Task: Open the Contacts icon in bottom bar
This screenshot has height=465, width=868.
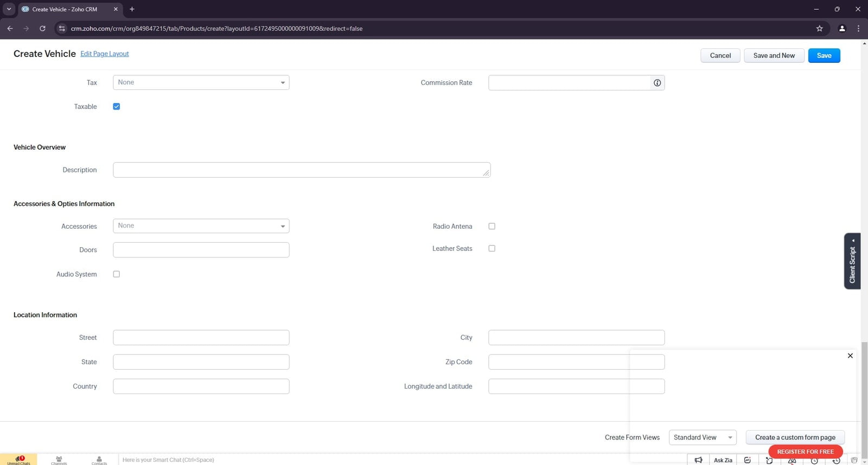Action: point(99,460)
